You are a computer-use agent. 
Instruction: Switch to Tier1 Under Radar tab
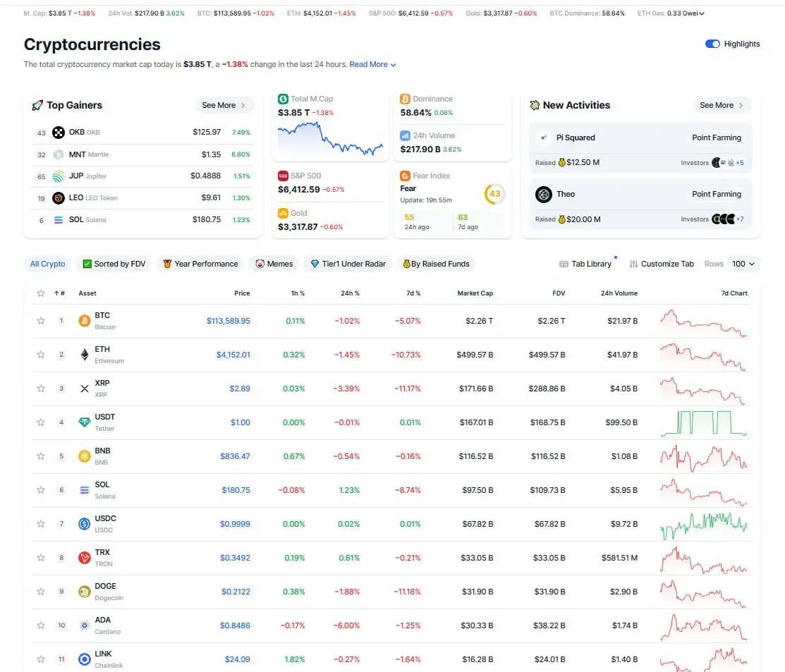[348, 264]
